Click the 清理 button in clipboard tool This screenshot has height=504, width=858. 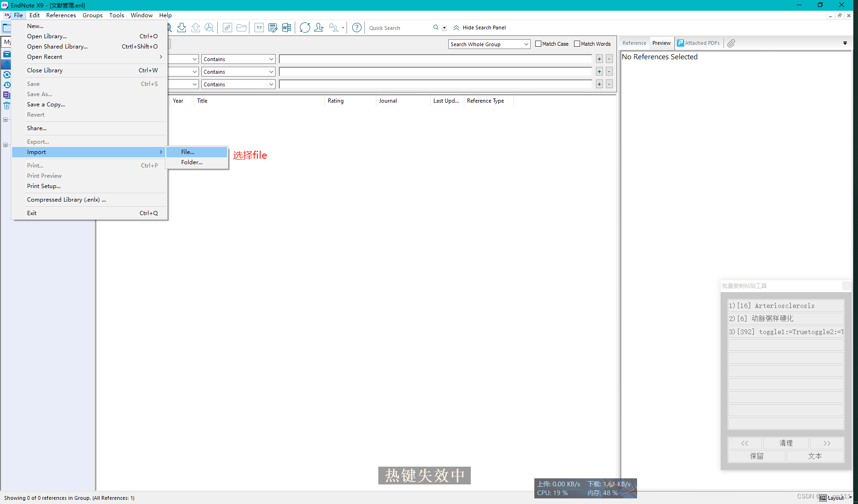tap(786, 443)
